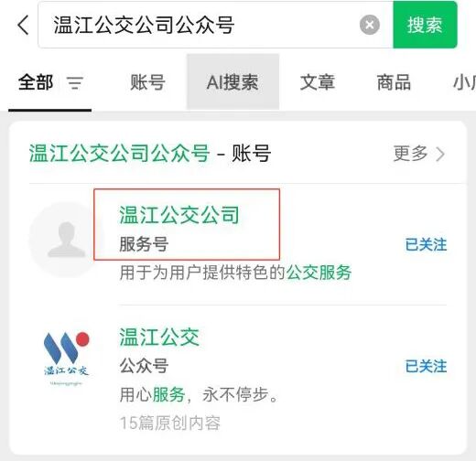Select the 文章 tab
The height and width of the screenshot is (461, 476).
(318, 82)
